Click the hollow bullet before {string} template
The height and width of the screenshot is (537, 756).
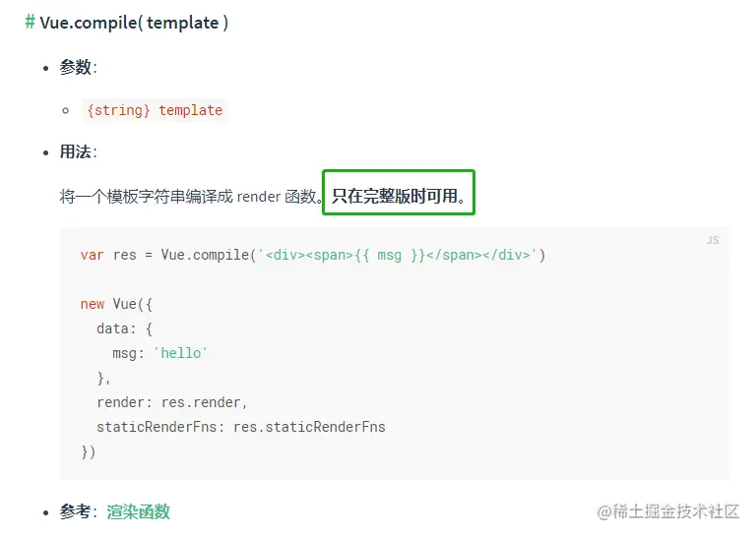tap(66, 110)
